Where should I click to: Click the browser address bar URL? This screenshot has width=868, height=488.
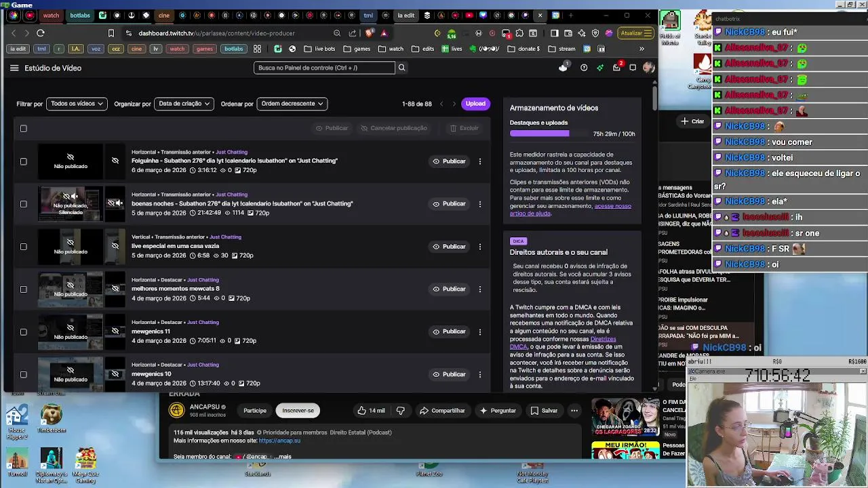216,33
